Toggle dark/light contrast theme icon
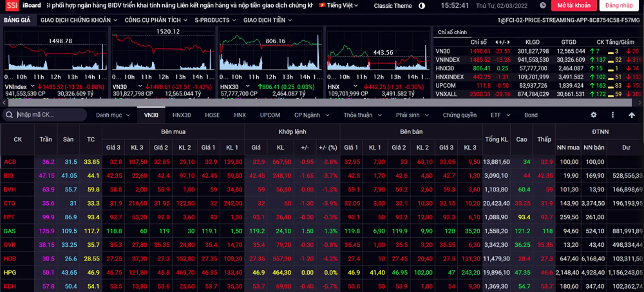 tap(422, 6)
